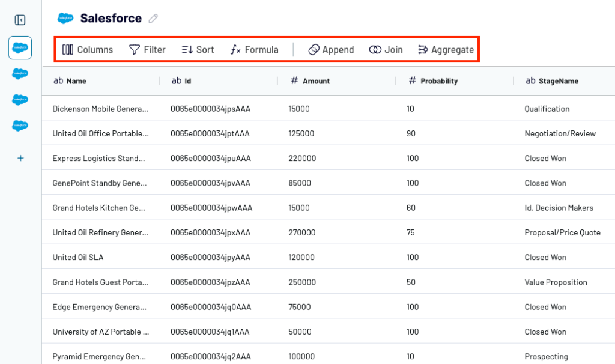Open the Join tool
The image size is (615, 364).
386,50
